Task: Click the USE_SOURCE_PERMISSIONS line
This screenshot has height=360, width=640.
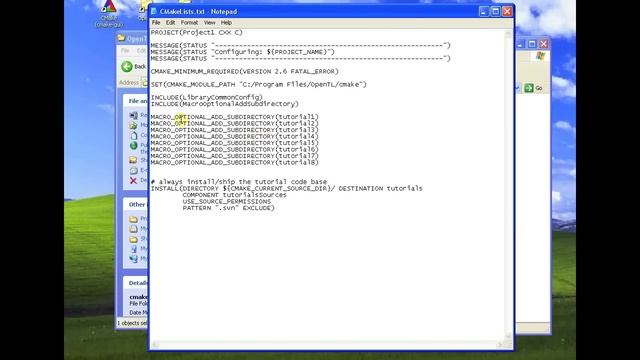Action: pos(227,202)
